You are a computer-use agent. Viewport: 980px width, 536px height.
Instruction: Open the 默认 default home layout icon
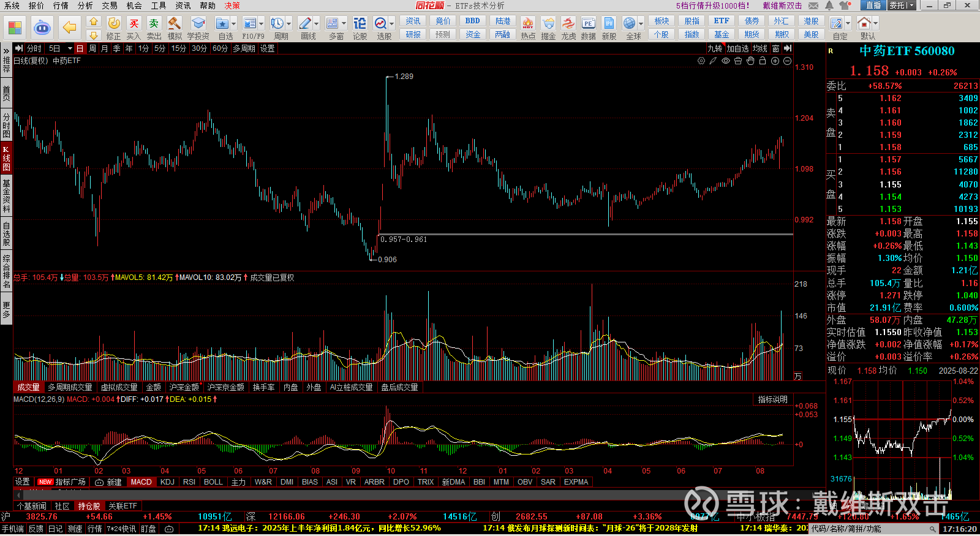864,24
